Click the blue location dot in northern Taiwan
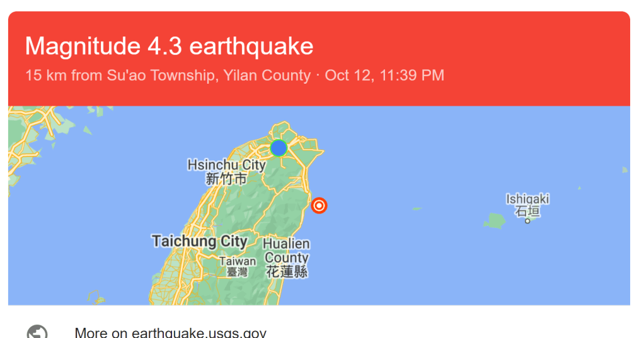Image resolution: width=644 pixels, height=338 pixels. click(279, 148)
